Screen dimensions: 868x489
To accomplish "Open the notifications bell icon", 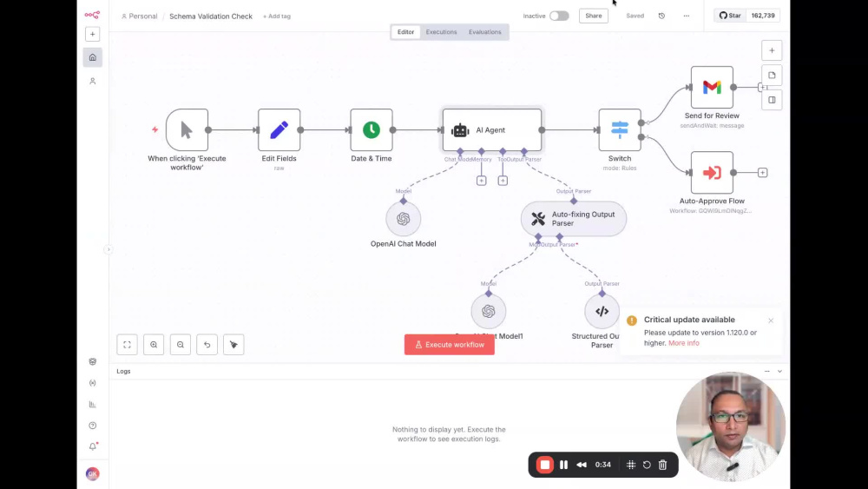I will pyautogui.click(x=93, y=446).
